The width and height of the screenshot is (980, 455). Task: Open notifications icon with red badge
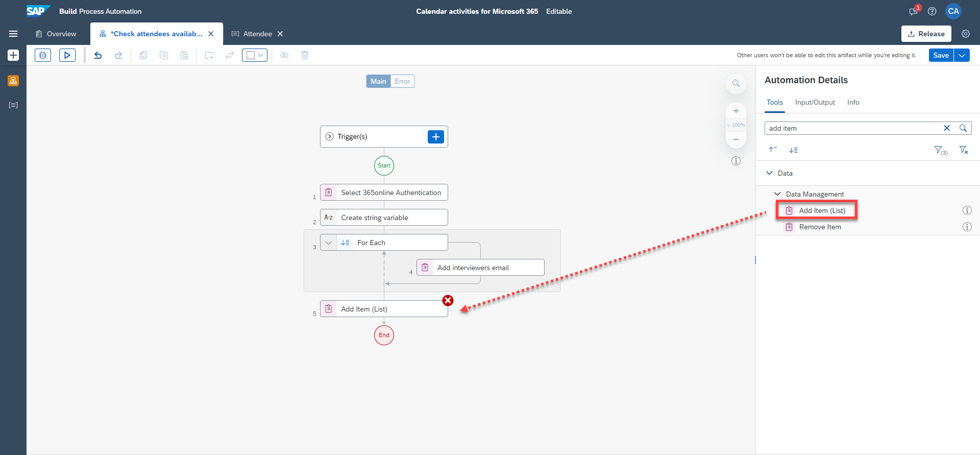tap(914, 11)
